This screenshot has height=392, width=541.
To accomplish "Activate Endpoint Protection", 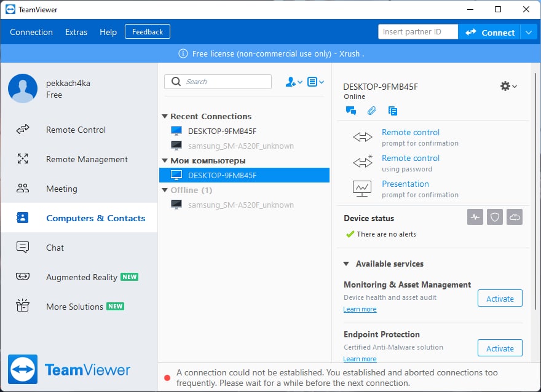I will click(x=500, y=348).
